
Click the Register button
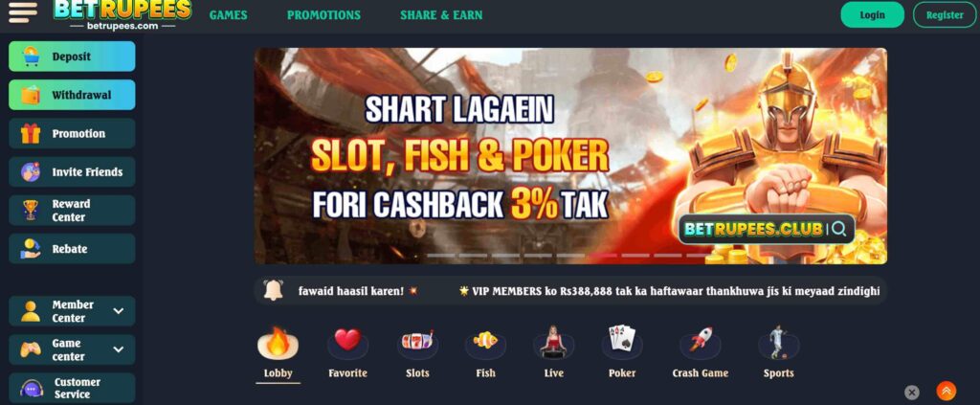click(x=945, y=15)
